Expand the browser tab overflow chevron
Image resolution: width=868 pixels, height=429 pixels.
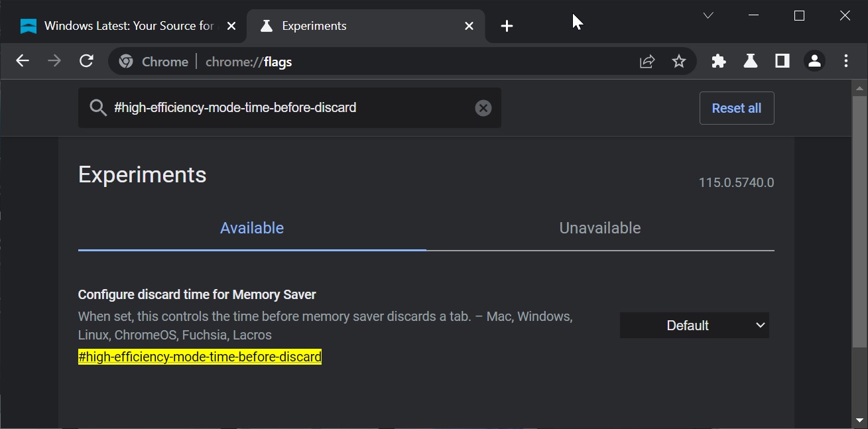tap(708, 15)
